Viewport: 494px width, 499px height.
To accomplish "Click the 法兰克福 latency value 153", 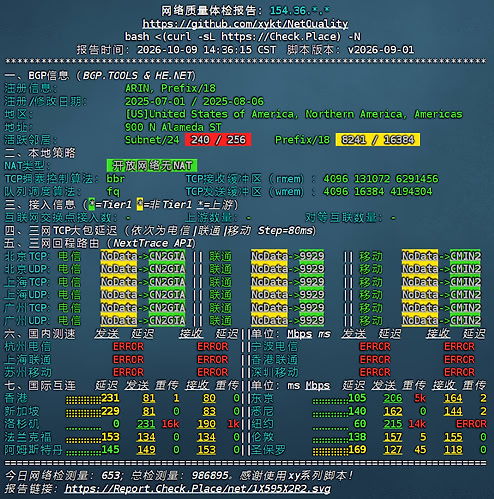I will (x=110, y=437).
